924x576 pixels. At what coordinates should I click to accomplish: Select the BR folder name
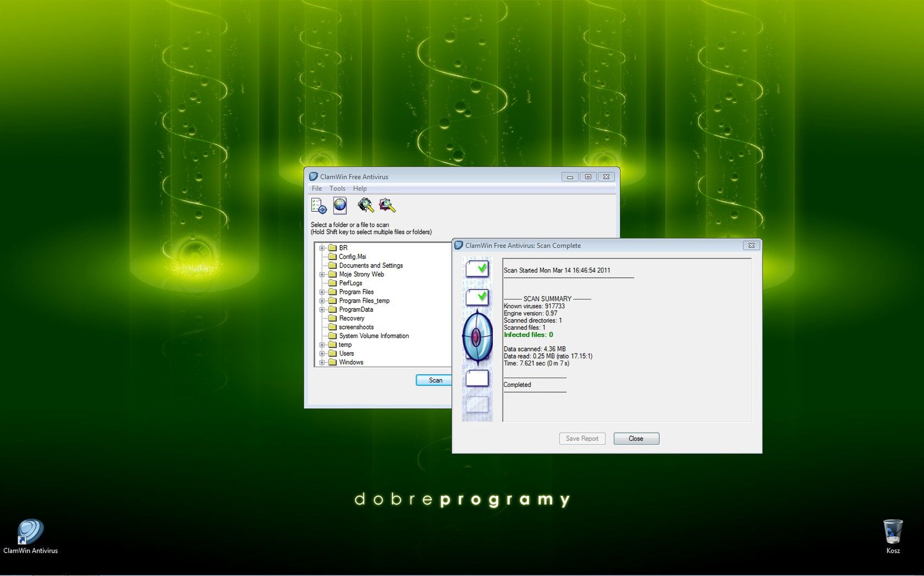coord(343,248)
